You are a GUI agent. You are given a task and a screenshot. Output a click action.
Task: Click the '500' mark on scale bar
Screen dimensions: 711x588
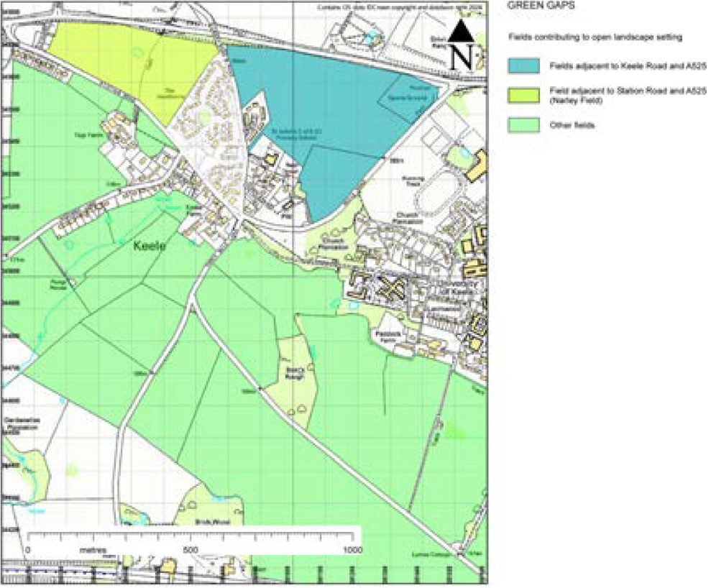click(x=191, y=551)
